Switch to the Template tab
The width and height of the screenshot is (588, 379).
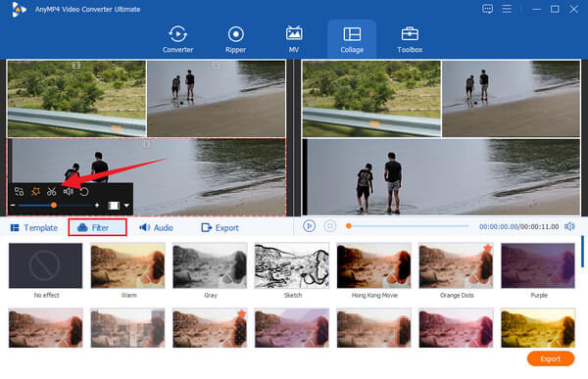pyautogui.click(x=34, y=228)
